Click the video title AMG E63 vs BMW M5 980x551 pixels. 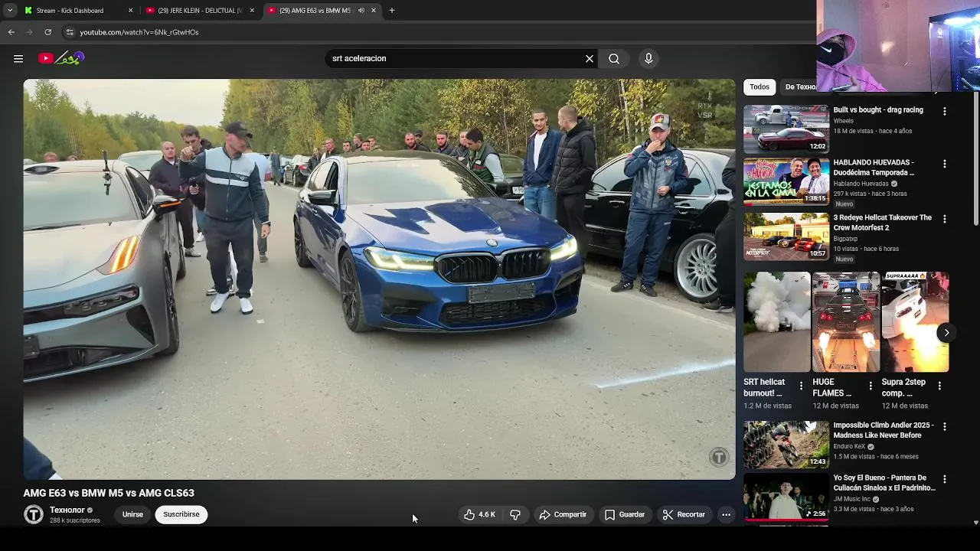109,494
